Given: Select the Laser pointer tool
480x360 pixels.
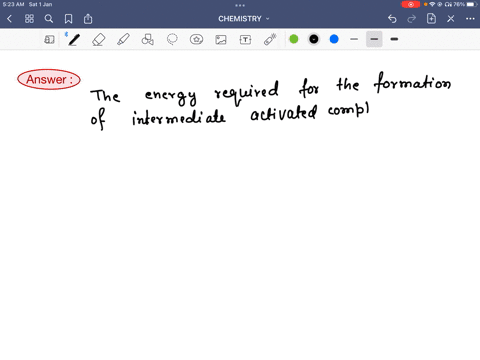Looking at the screenshot, I should point(270,39).
